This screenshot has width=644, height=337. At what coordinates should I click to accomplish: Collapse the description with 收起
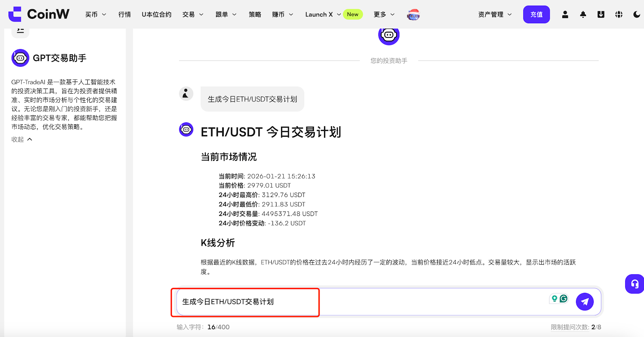(22, 140)
